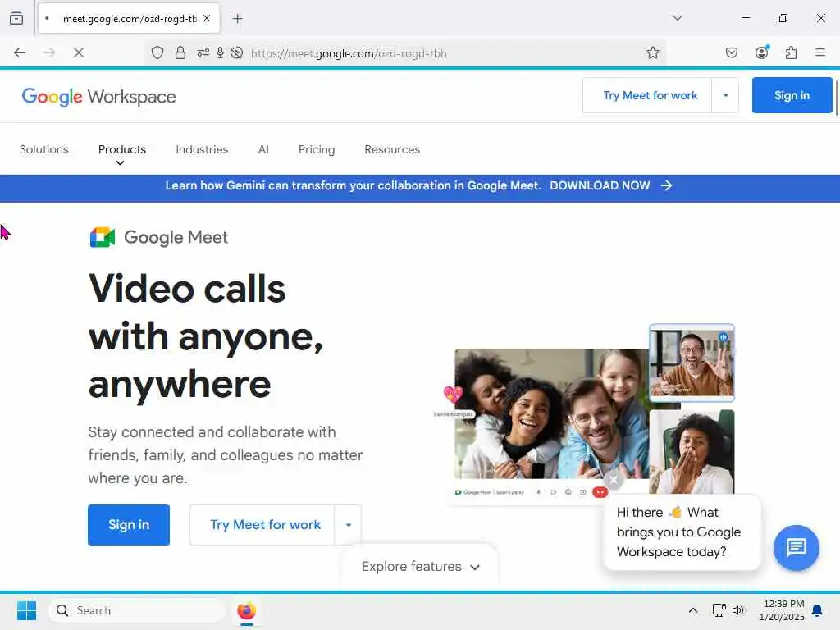Open Firefox account icon
Image resolution: width=840 pixels, height=630 pixels.
click(762, 52)
